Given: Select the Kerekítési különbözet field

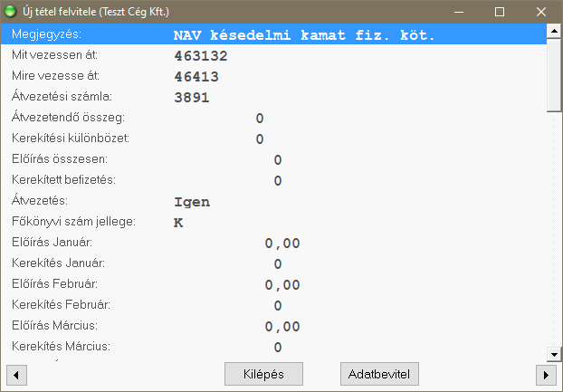Looking at the screenshot, I should coord(259,139).
